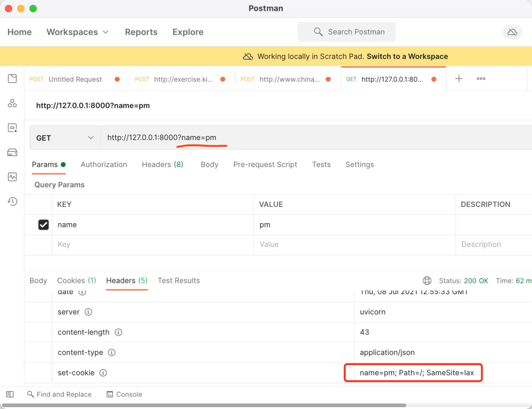Open the Console button
The image size is (532, 409).
(x=124, y=394)
